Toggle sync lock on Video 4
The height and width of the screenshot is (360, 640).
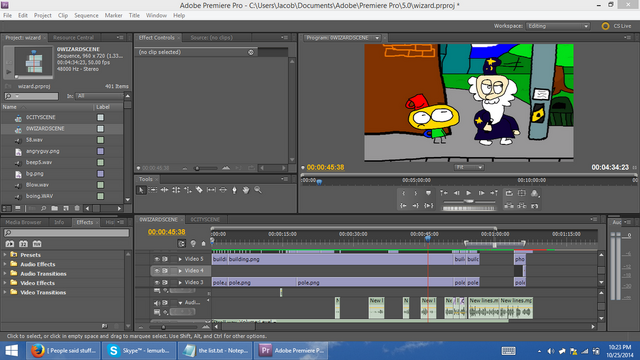click(165, 271)
